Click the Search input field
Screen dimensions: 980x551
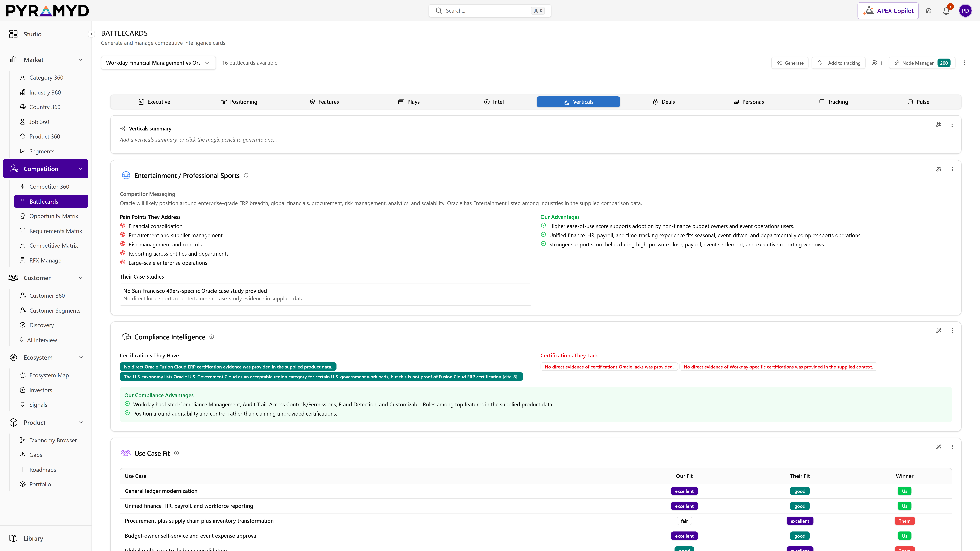tap(490, 11)
